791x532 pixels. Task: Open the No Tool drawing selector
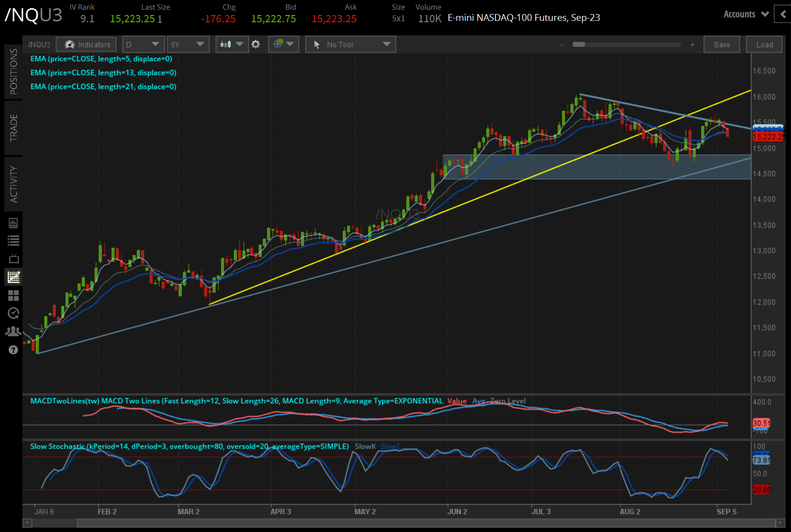tap(350, 45)
